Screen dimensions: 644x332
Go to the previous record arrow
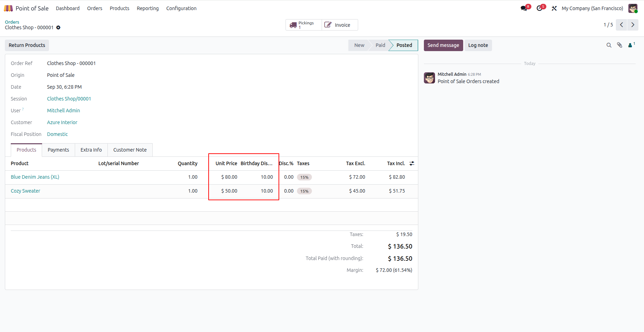click(x=621, y=25)
